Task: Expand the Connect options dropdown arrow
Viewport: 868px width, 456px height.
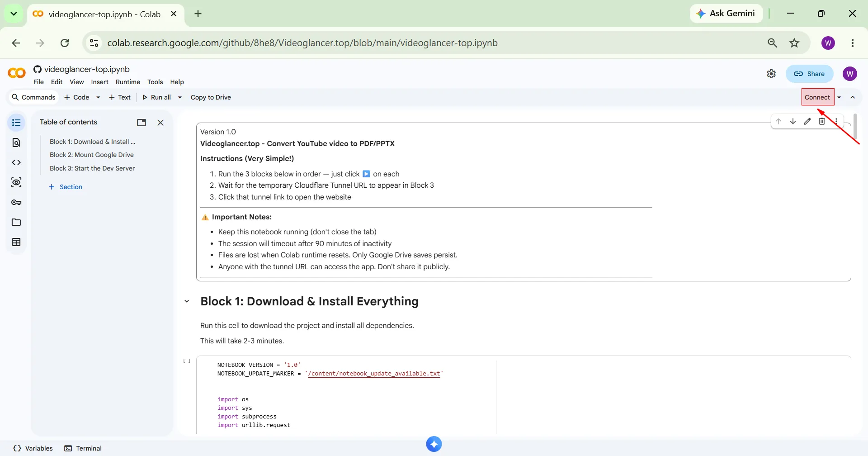Action: coord(839,97)
